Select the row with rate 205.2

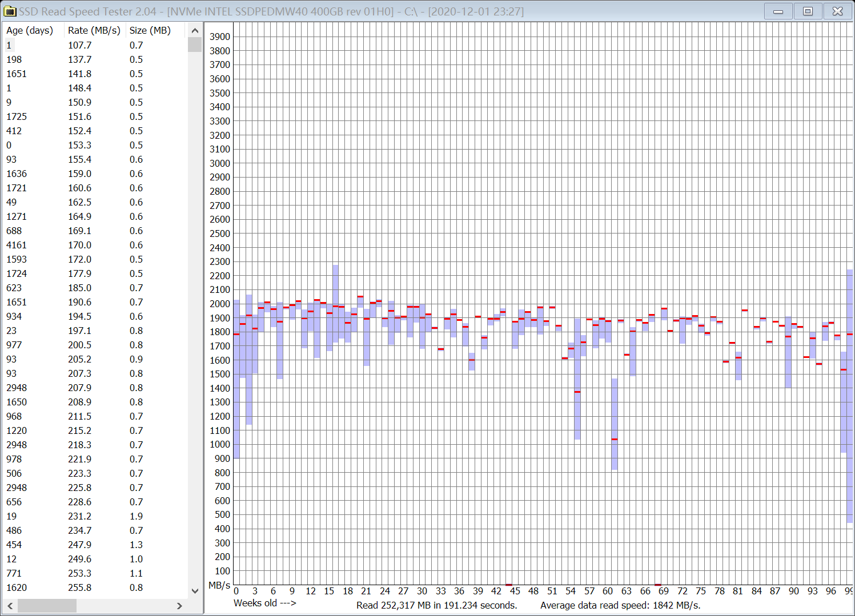pos(95,359)
